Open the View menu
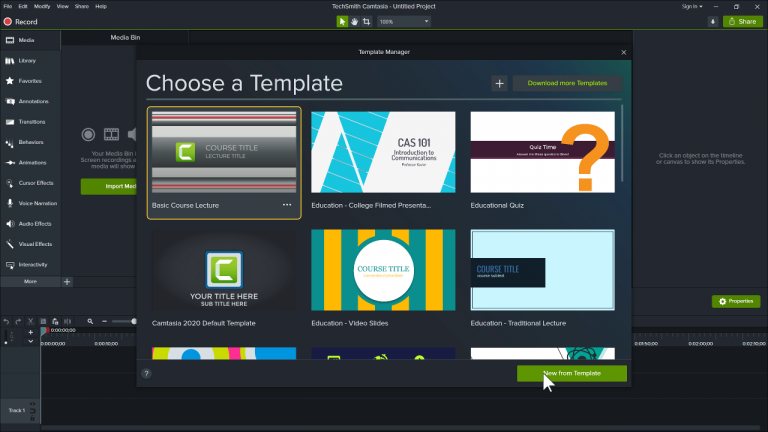Screen dimensions: 768x432 [x=63, y=6]
